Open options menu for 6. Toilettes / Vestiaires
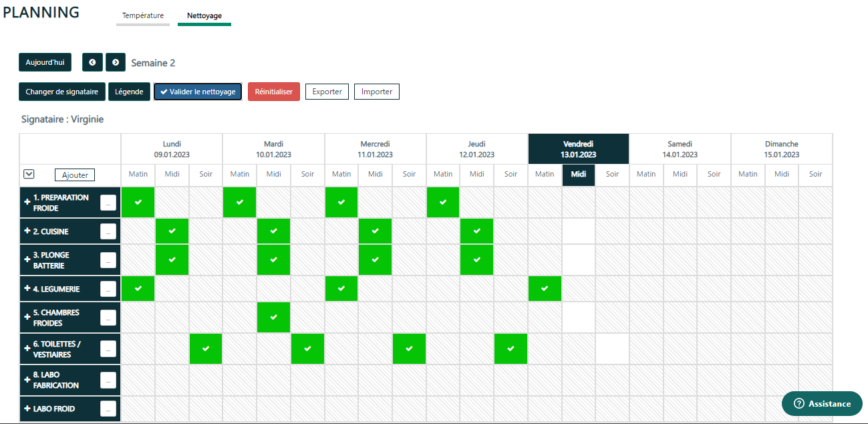868x424 pixels. tap(108, 349)
